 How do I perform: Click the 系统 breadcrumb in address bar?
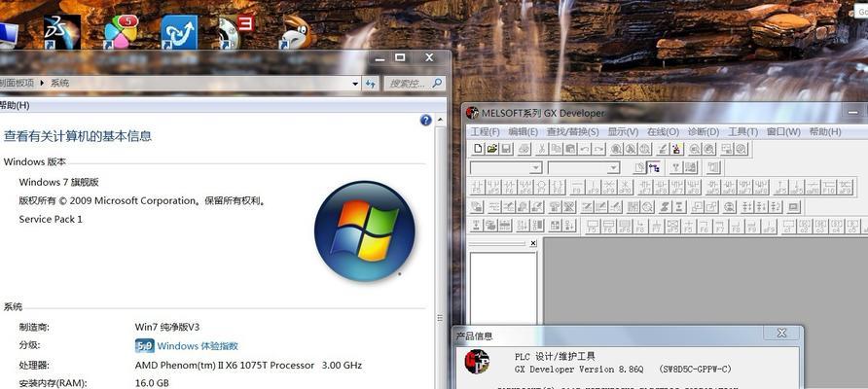59,83
